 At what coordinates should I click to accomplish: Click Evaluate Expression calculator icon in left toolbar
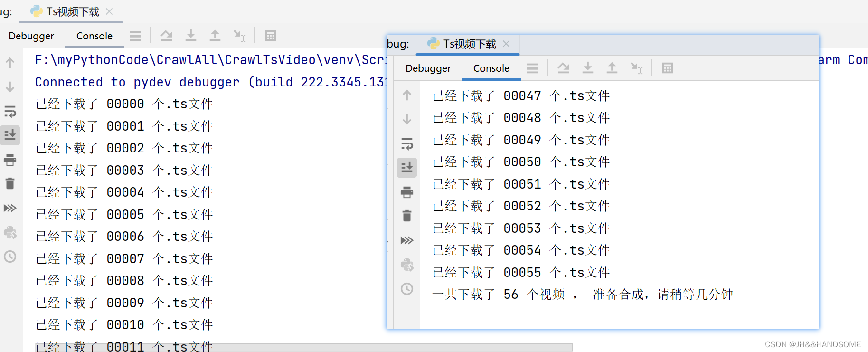pos(271,36)
